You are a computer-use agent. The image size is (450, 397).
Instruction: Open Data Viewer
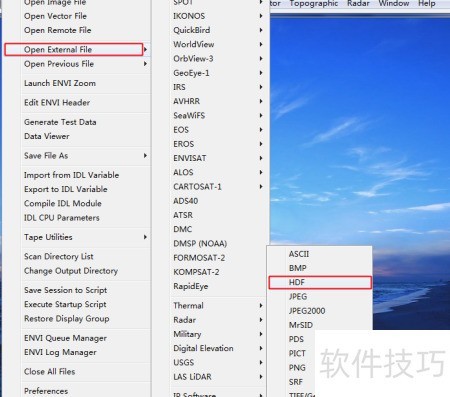click(47, 136)
